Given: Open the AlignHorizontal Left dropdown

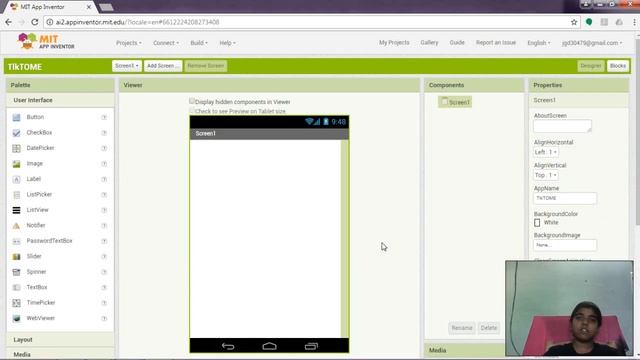Looking at the screenshot, I should tap(546, 152).
